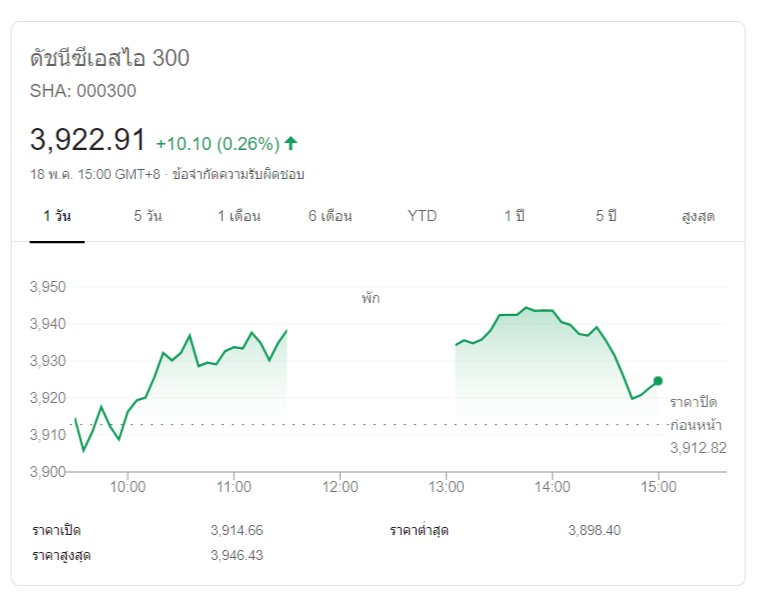Open the 1 เดือน range tab
This screenshot has height=611, width=759.
[x=239, y=216]
